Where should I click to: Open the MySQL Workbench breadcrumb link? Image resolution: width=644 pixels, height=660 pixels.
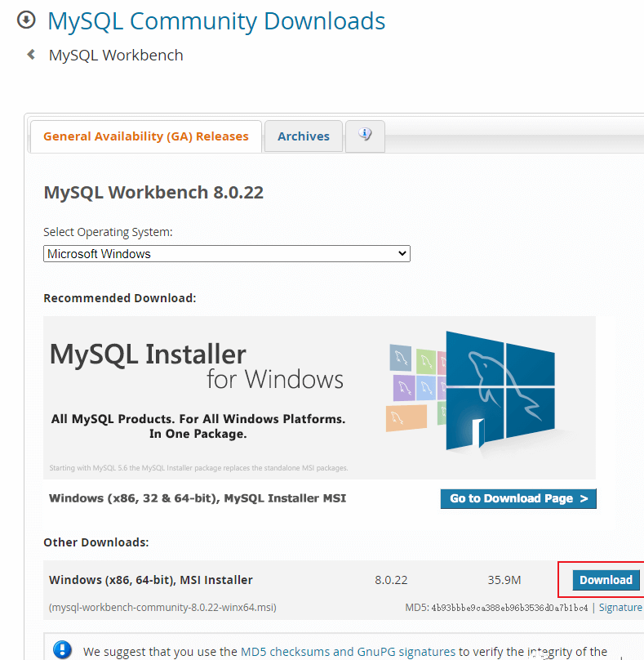coord(116,56)
